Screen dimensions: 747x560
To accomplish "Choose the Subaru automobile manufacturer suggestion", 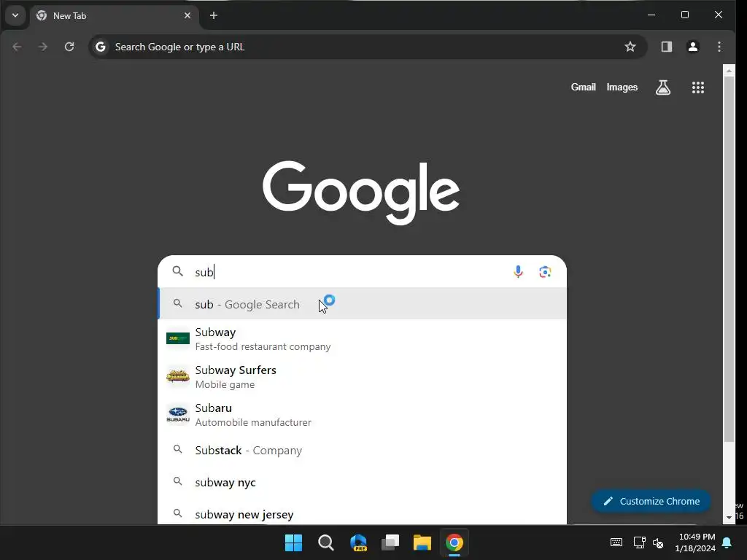I will click(x=362, y=415).
